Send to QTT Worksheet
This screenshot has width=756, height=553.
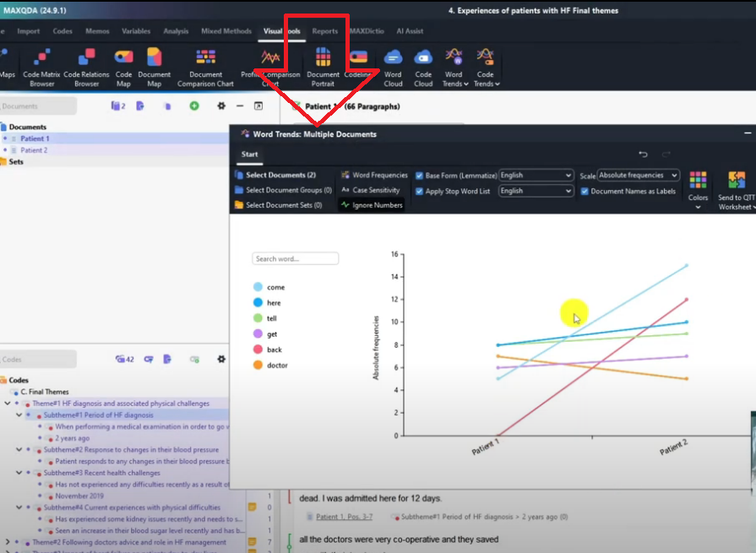737,190
